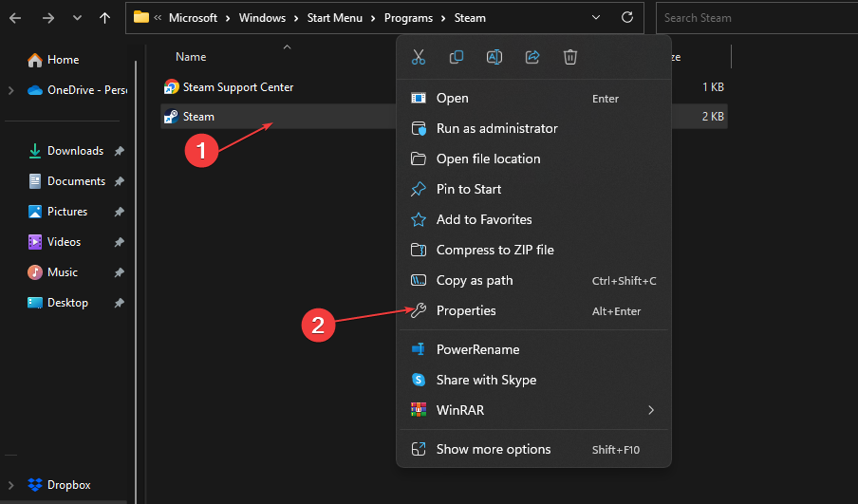Click the Rename icon in context menu
858x504 pixels.
click(494, 57)
